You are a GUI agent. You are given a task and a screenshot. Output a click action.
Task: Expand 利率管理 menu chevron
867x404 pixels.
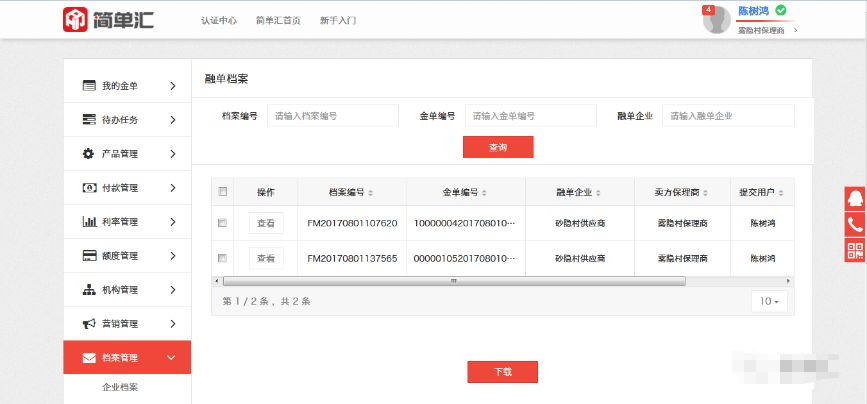[173, 222]
